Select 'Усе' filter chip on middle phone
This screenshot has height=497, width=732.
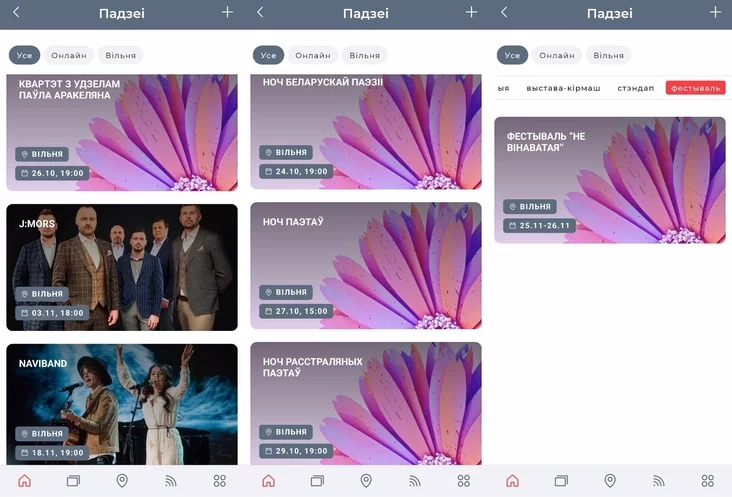pyautogui.click(x=268, y=55)
